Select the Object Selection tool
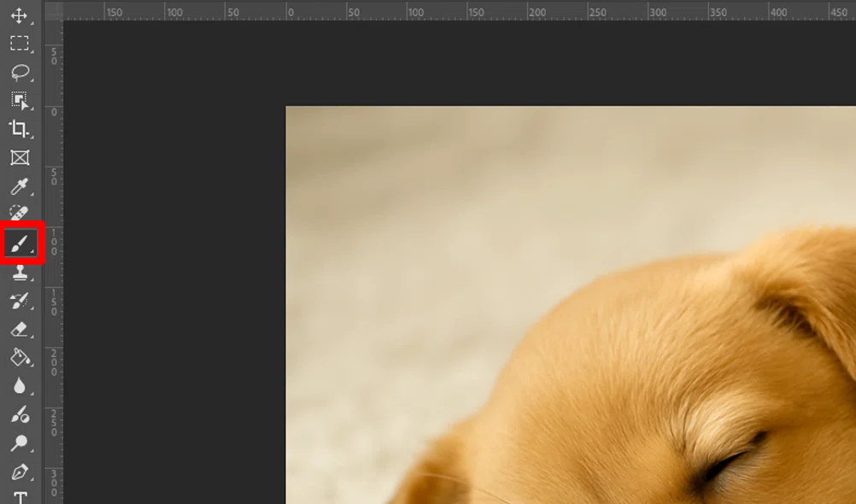 pyautogui.click(x=20, y=101)
